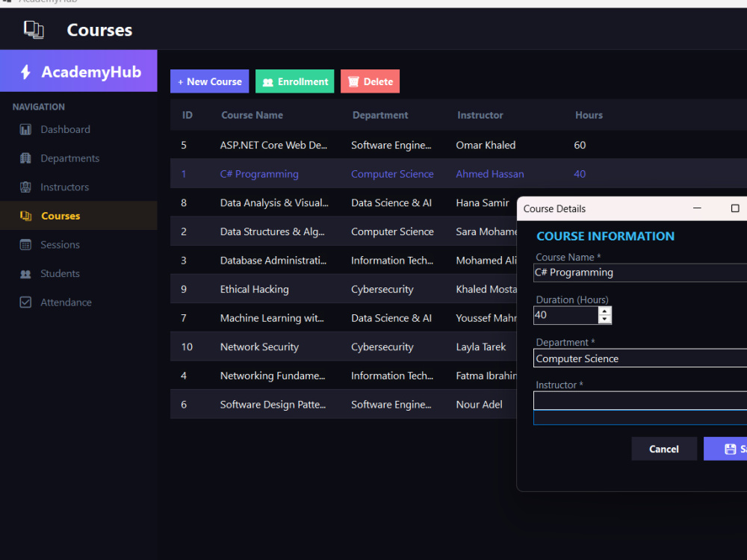Image resolution: width=747 pixels, height=560 pixels.
Task: Select the Network Security course
Action: (344, 346)
